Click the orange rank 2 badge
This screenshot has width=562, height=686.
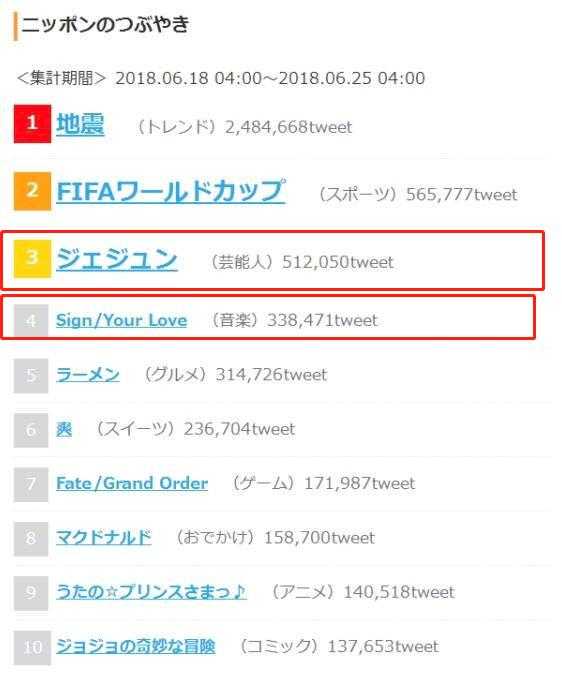point(32,192)
